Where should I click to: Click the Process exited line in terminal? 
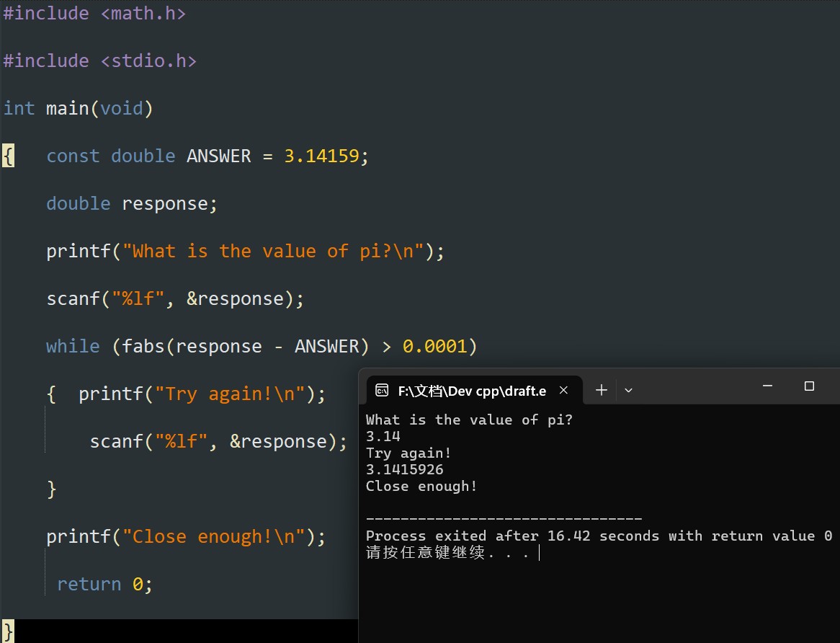599,536
